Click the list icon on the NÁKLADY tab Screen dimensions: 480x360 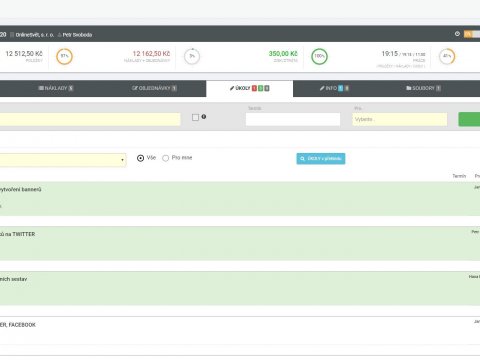click(41, 88)
